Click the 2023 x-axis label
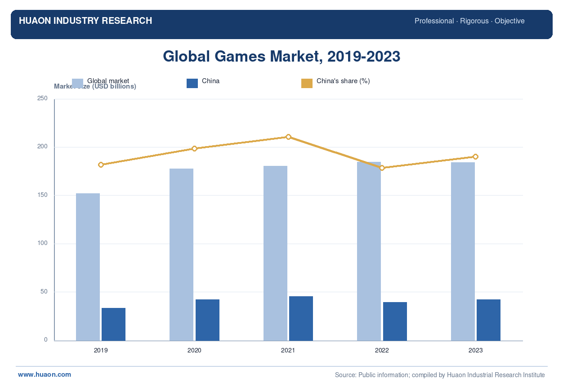This screenshot has width=563, height=392. [475, 350]
